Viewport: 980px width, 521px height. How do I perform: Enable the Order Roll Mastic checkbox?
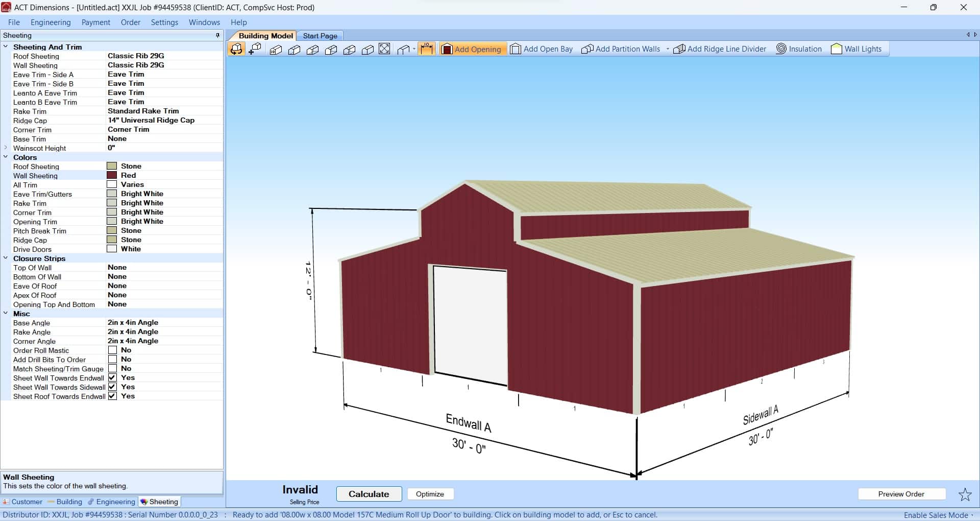[113, 350]
